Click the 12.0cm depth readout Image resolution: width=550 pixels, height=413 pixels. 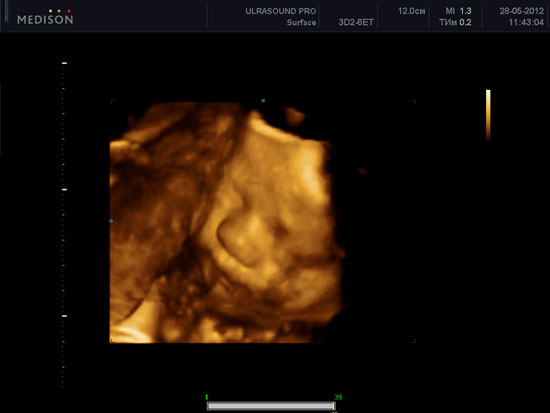click(x=411, y=11)
